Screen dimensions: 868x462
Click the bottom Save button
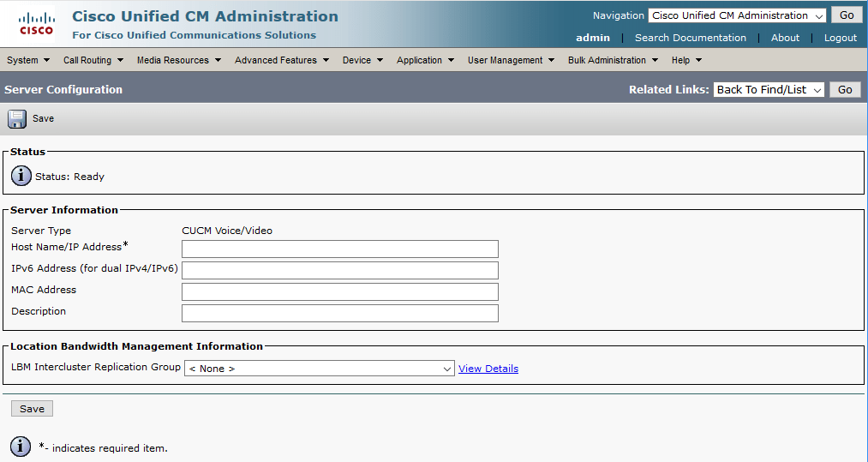click(x=32, y=409)
